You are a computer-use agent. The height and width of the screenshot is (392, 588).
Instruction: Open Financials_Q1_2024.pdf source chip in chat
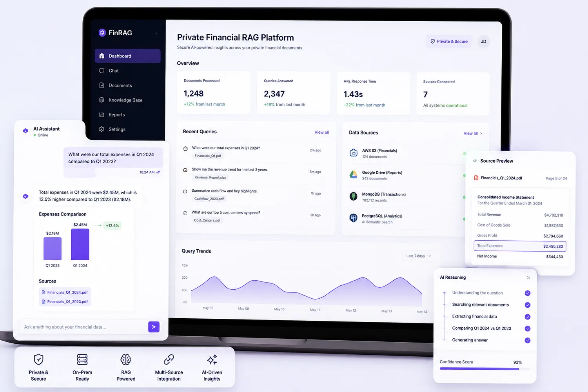click(x=65, y=292)
